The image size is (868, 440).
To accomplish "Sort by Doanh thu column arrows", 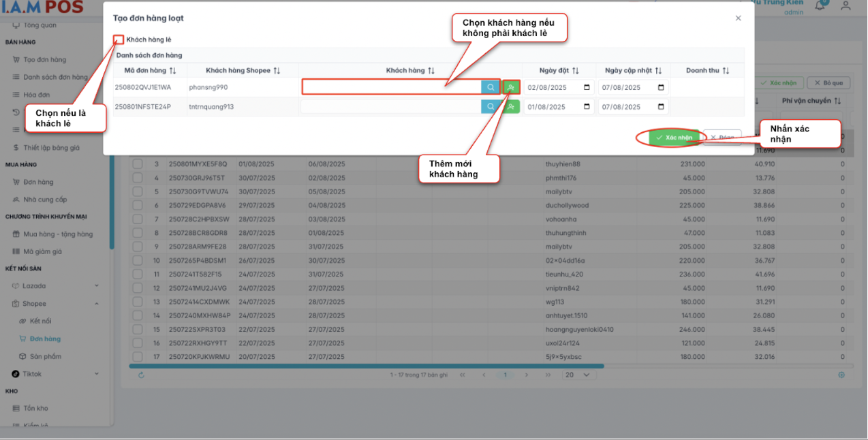I will [x=726, y=71].
